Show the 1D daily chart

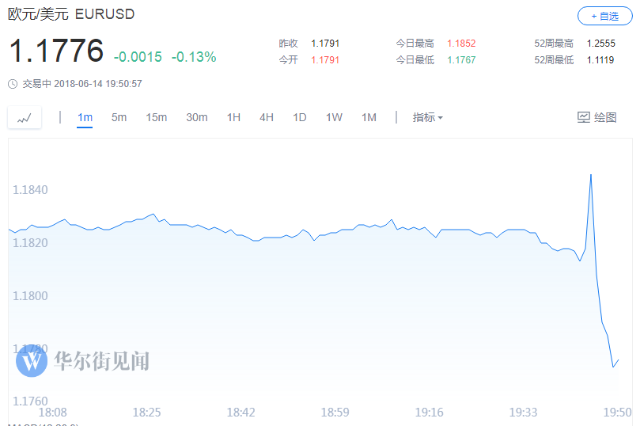point(299,118)
